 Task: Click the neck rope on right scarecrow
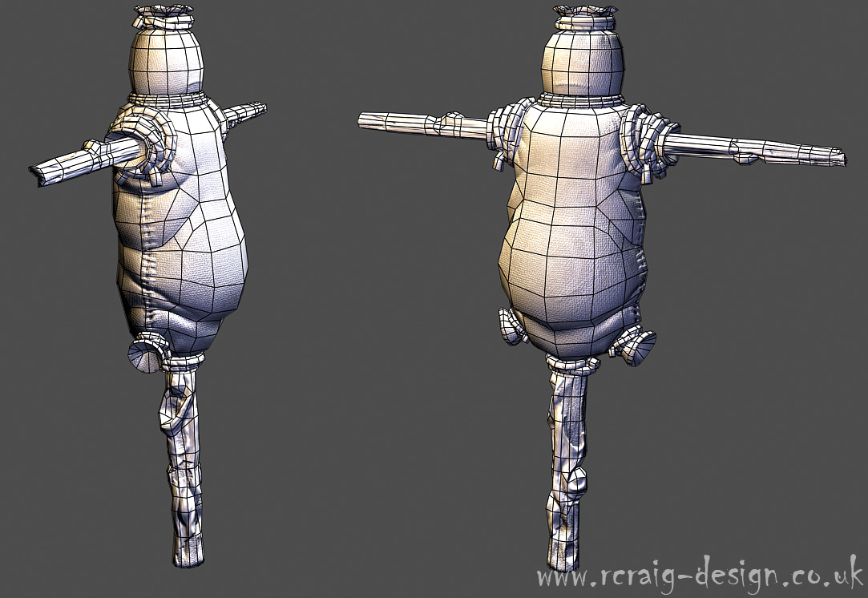tap(583, 100)
